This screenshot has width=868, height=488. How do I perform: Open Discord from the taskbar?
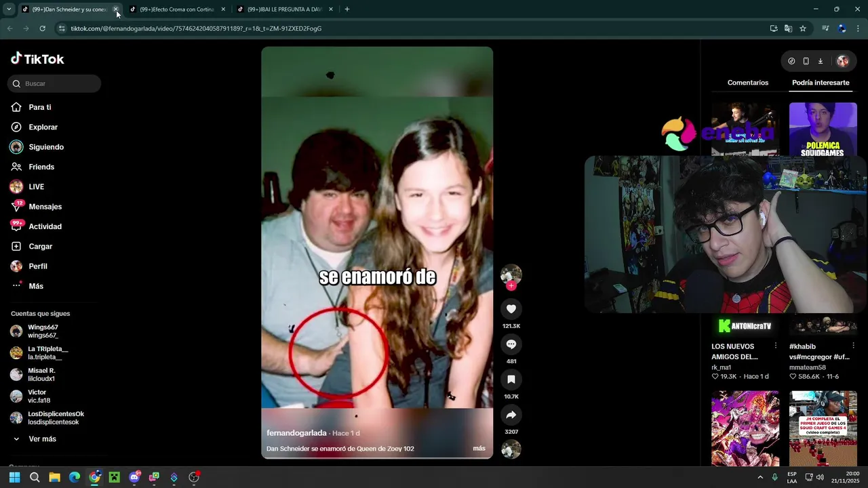pyautogui.click(x=134, y=477)
